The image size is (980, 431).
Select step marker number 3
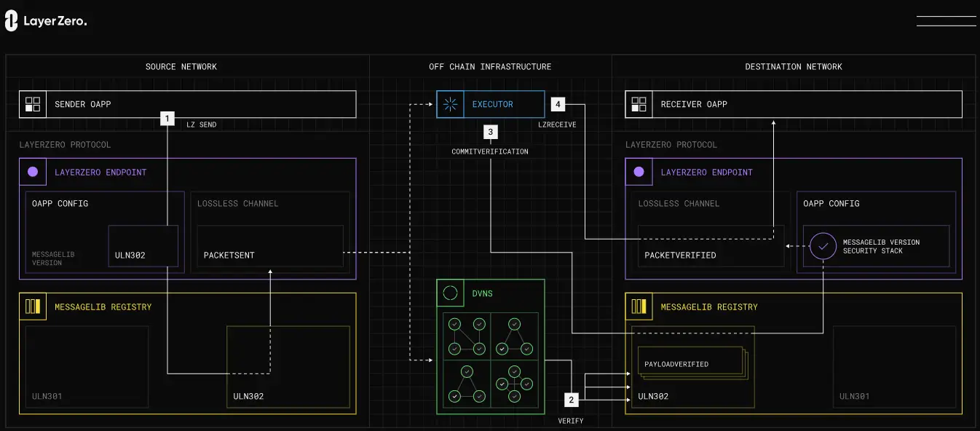(491, 132)
